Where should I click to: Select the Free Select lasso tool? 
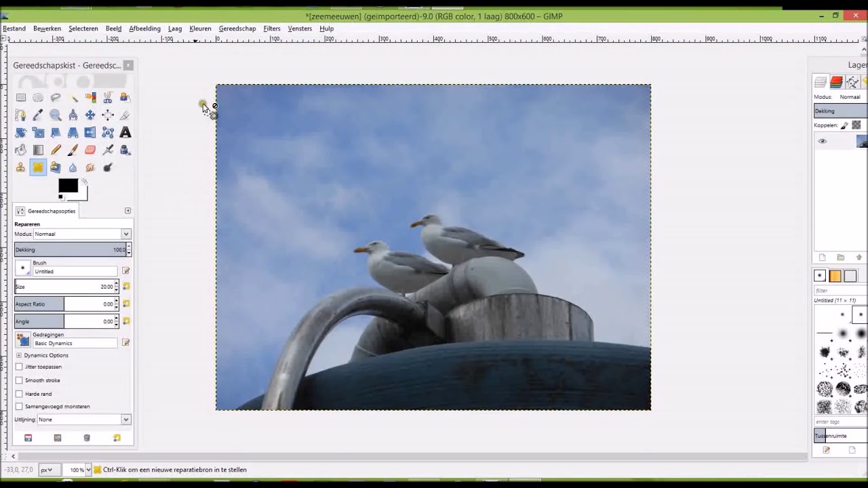[56, 98]
